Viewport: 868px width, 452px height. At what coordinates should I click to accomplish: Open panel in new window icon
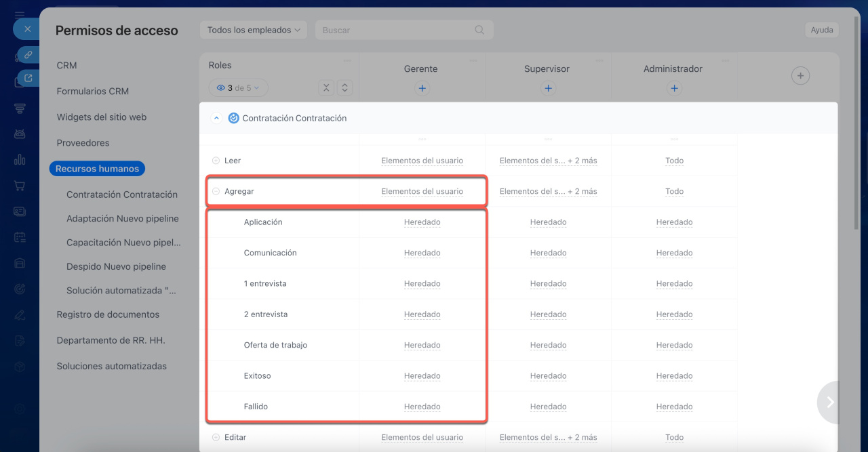click(28, 79)
